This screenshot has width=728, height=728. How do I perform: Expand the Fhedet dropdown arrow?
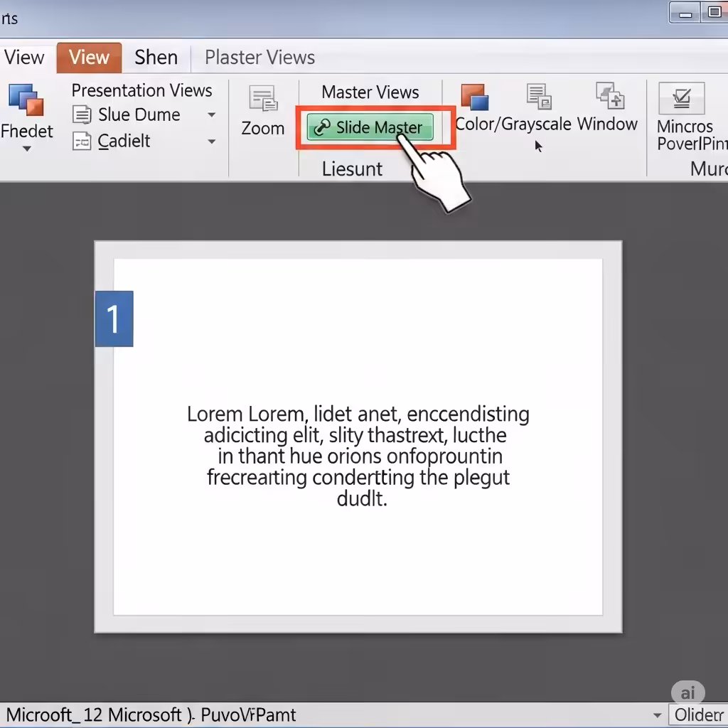pyautogui.click(x=27, y=149)
